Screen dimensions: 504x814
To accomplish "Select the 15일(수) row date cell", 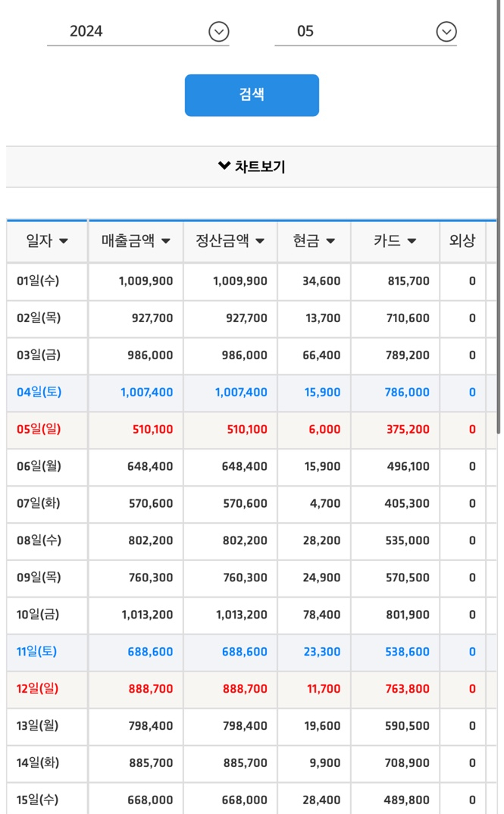I will (38, 800).
